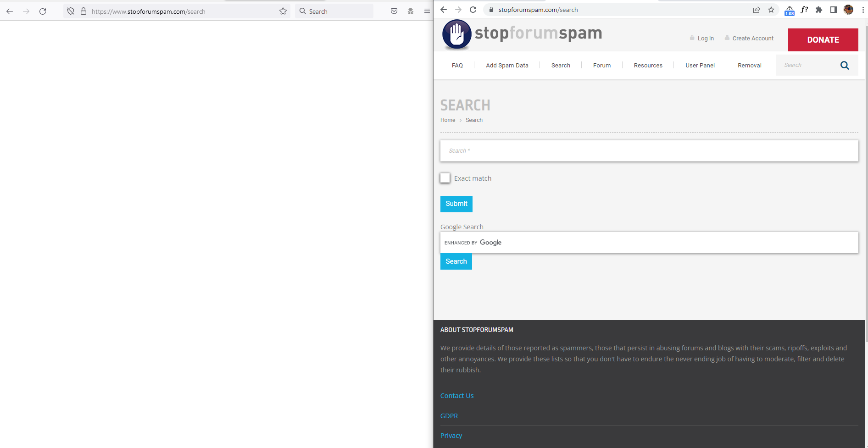The width and height of the screenshot is (868, 448).
Task: Click Firefox forward arrow button
Action: coord(26,11)
